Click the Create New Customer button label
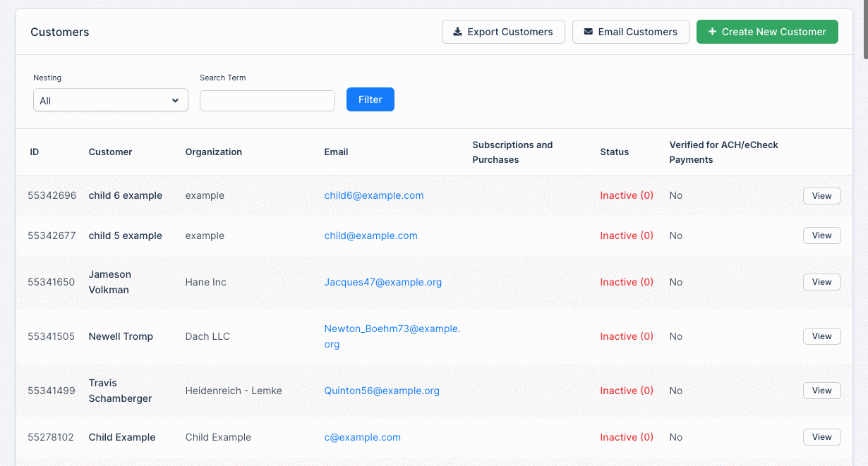The width and height of the screenshot is (868, 466). tap(774, 32)
